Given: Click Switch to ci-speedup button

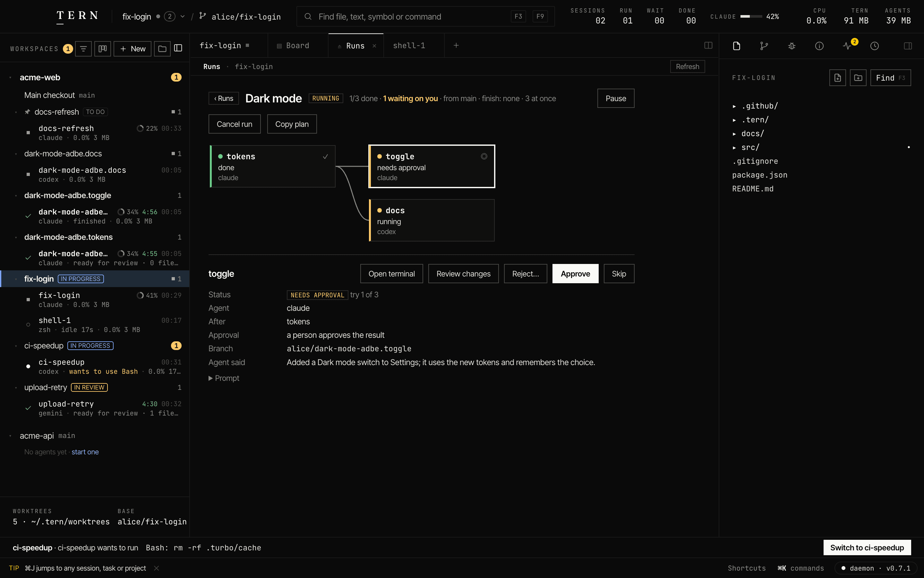Looking at the screenshot, I should pyautogui.click(x=867, y=547).
